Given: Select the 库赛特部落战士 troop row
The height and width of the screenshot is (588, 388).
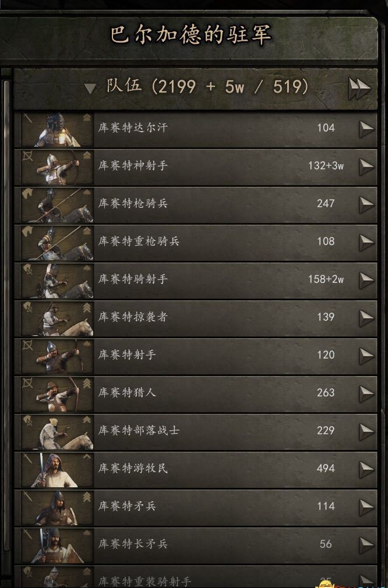Looking at the screenshot, I should click(196, 432).
